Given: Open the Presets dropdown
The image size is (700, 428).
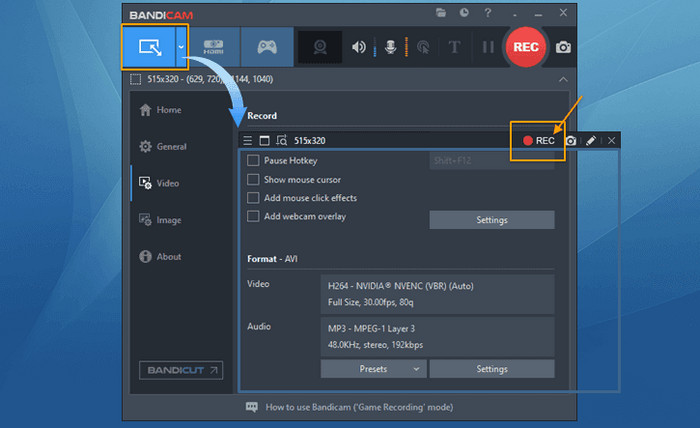Looking at the screenshot, I should pyautogui.click(x=372, y=369).
